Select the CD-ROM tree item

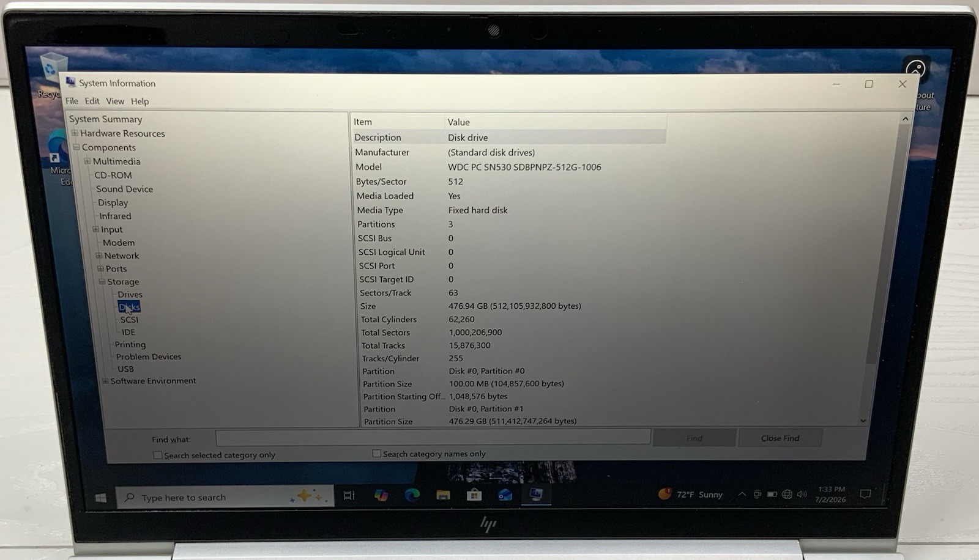pos(113,175)
